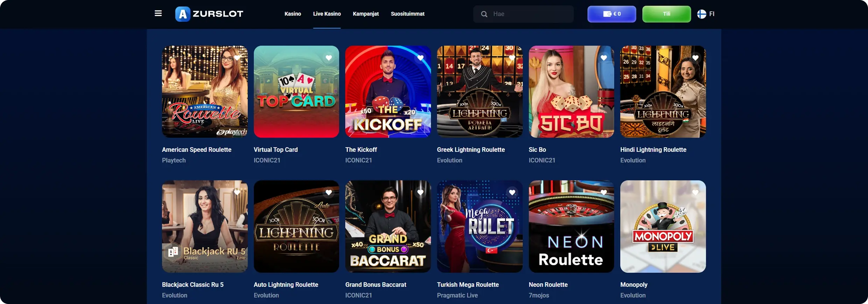Add Monopoly to favorites with heart
Image resolution: width=868 pixels, height=304 pixels.
pyautogui.click(x=695, y=192)
